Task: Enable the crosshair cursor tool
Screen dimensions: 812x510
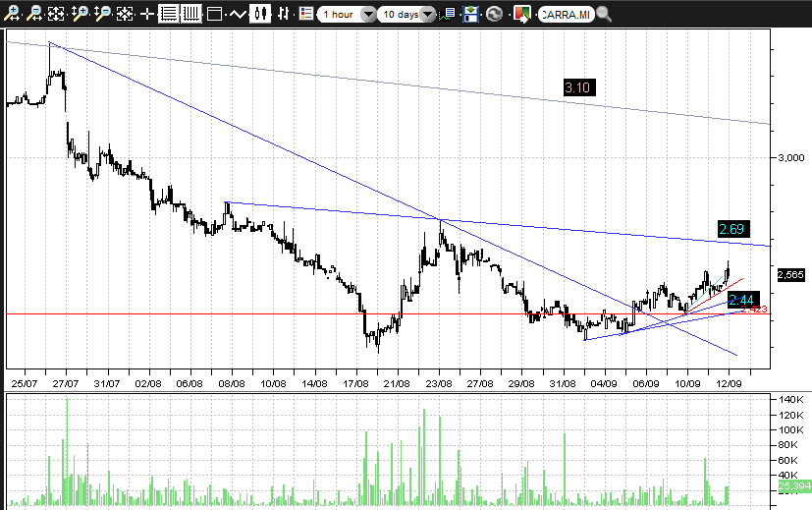Action: [x=147, y=14]
